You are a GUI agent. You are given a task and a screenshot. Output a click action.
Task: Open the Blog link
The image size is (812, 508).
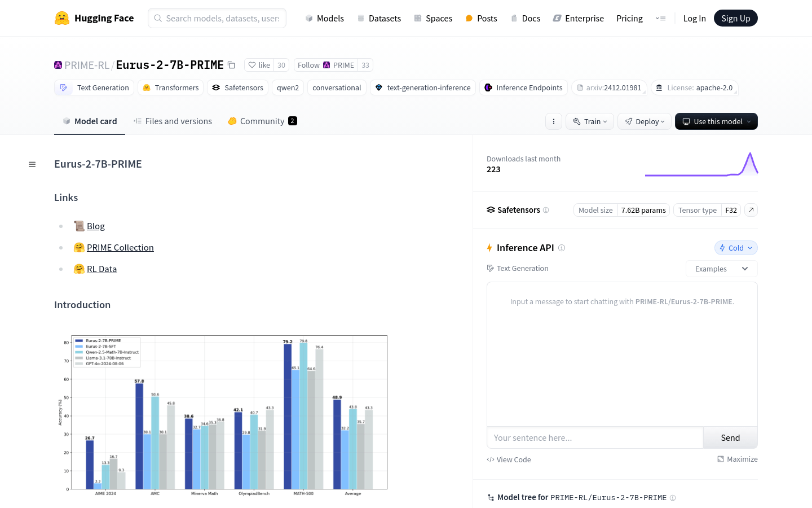(x=96, y=226)
